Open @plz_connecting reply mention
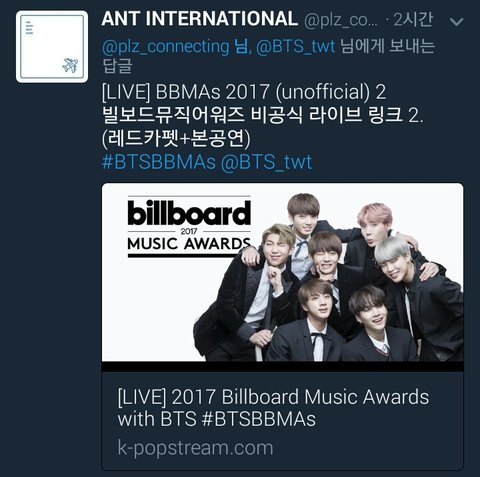 click(x=166, y=46)
